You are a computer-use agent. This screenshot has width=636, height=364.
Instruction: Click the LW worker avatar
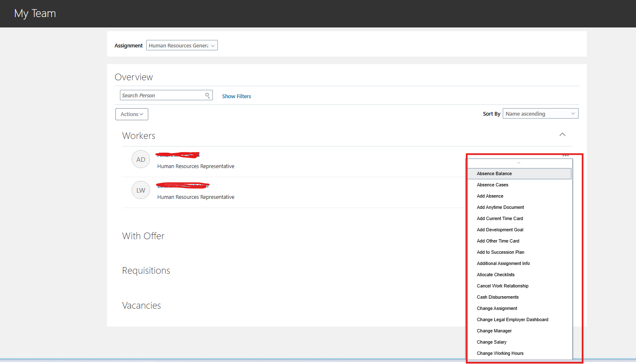(x=140, y=190)
